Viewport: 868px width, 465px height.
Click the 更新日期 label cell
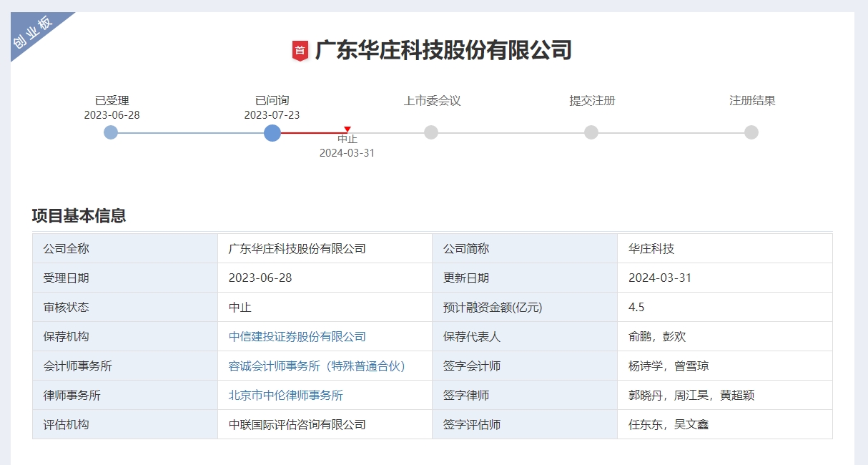[525, 278]
